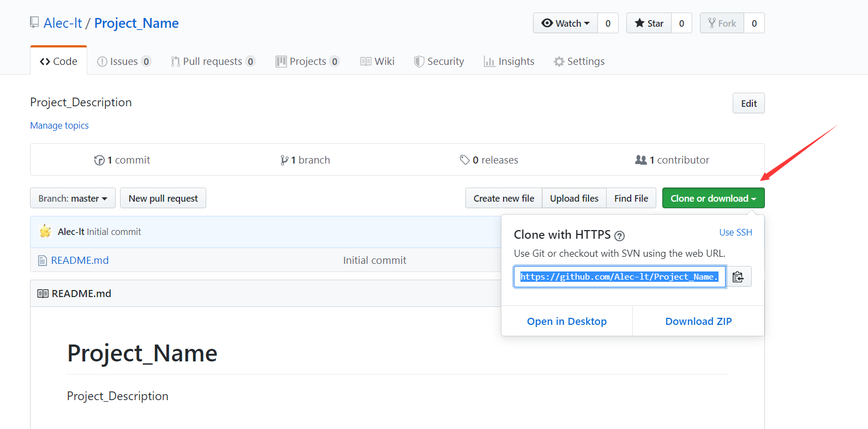Image resolution: width=868 pixels, height=429 pixels.
Task: Click the Project_Description text in the README
Action: click(x=118, y=396)
